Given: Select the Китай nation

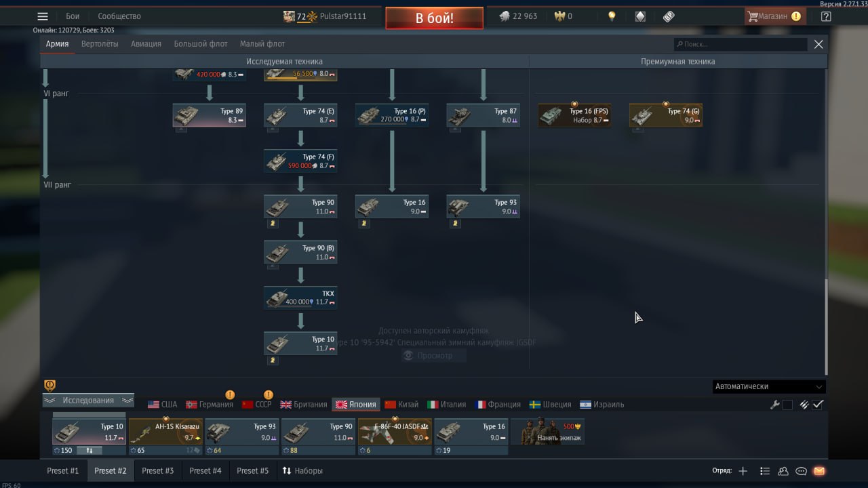Looking at the screenshot, I should click(401, 405).
